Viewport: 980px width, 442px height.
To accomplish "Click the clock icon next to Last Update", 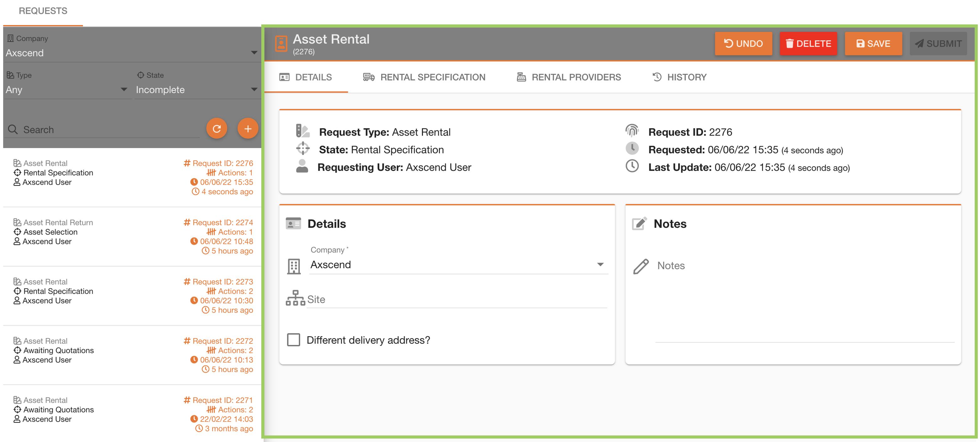I will [x=632, y=167].
